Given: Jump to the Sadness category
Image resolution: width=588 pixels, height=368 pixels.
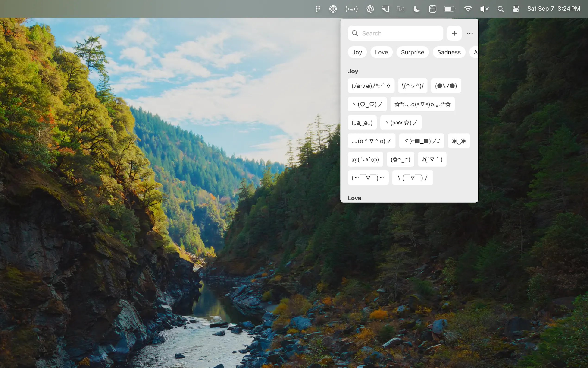Looking at the screenshot, I should coord(449,52).
